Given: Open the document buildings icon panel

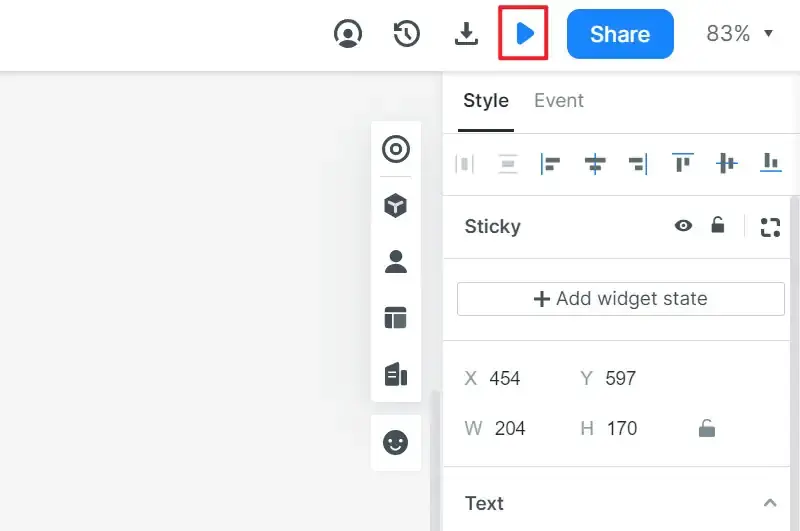Looking at the screenshot, I should pyautogui.click(x=395, y=374).
